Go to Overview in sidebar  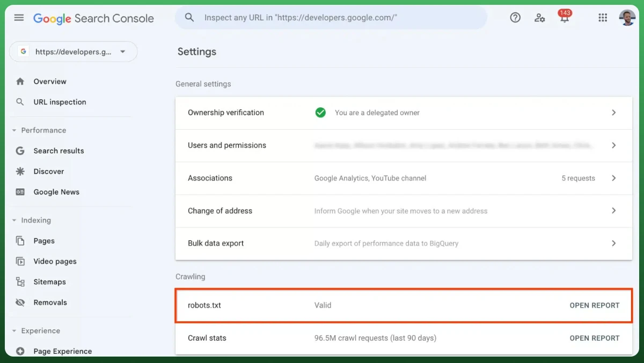pos(50,82)
